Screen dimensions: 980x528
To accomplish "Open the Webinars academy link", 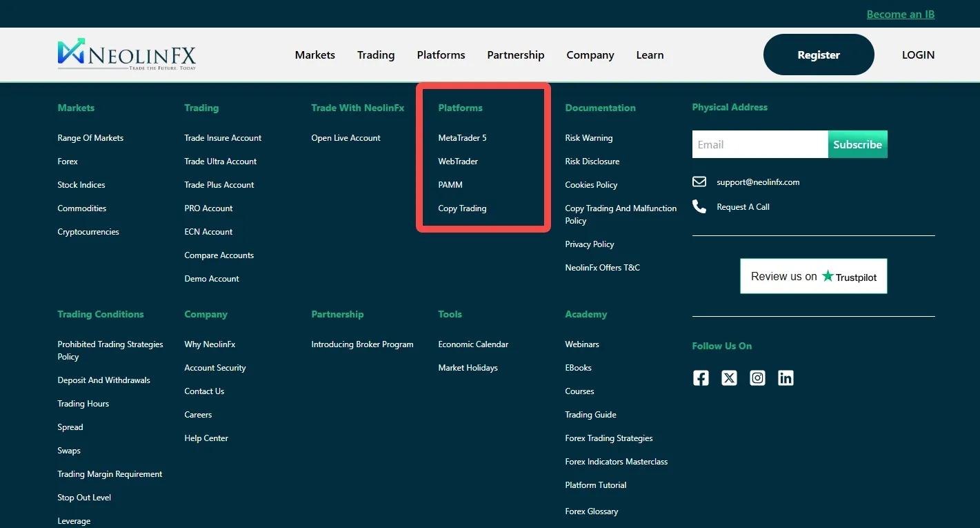I will coord(582,344).
